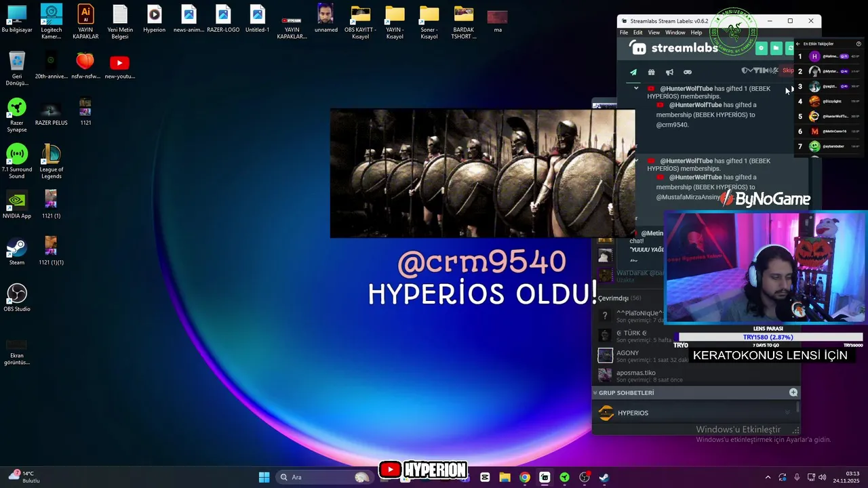Show hidden system tray icons

[x=768, y=477]
